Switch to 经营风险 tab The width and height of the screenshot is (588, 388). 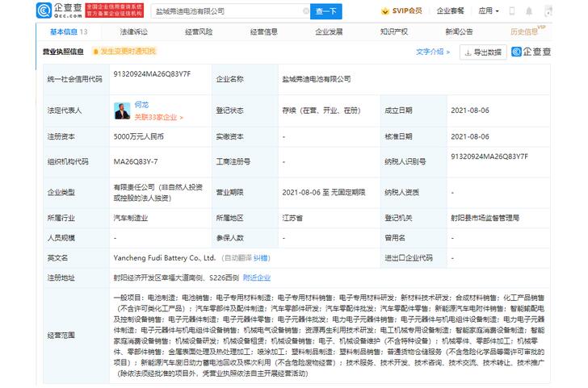[199, 31]
